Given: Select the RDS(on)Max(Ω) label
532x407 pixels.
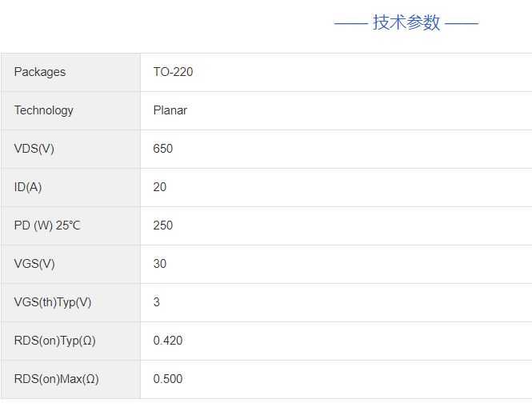Looking at the screenshot, I should 57,379.
